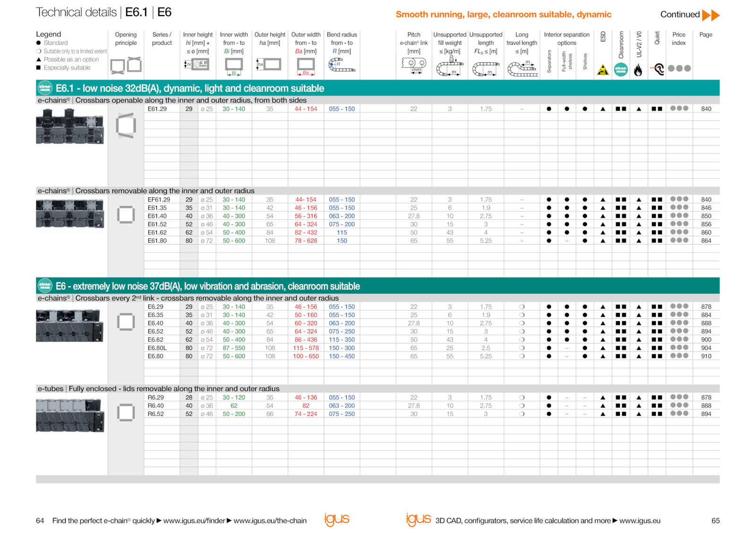Select the series name E6.80L

coord(157,348)
